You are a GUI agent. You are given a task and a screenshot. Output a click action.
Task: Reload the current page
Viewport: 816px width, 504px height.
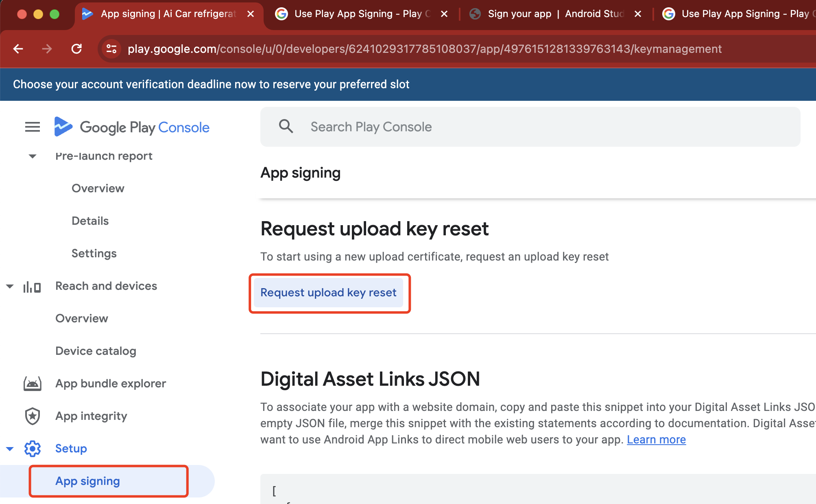pos(76,49)
